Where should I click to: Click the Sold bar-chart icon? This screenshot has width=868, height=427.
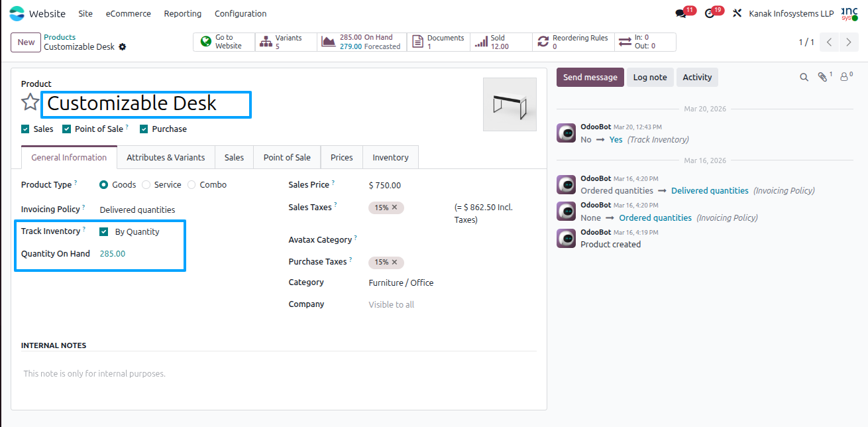(x=481, y=42)
